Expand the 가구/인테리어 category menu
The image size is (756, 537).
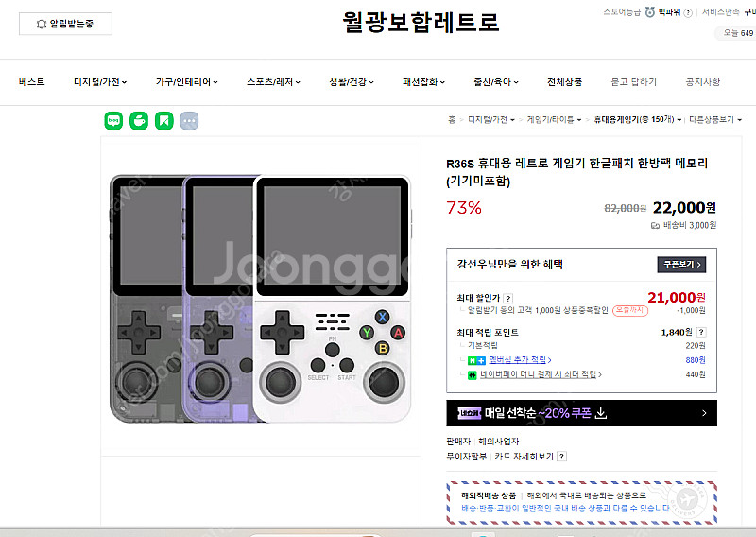(186, 82)
